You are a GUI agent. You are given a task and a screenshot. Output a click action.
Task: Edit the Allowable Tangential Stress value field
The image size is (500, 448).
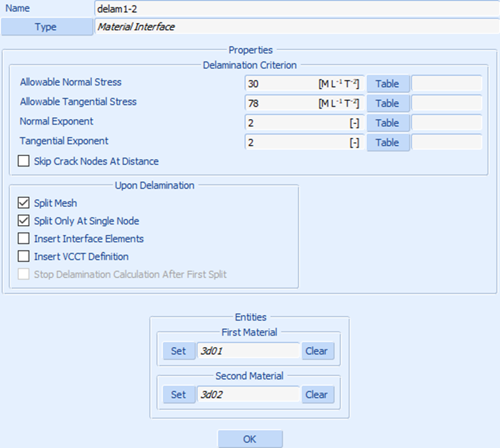(x=279, y=103)
